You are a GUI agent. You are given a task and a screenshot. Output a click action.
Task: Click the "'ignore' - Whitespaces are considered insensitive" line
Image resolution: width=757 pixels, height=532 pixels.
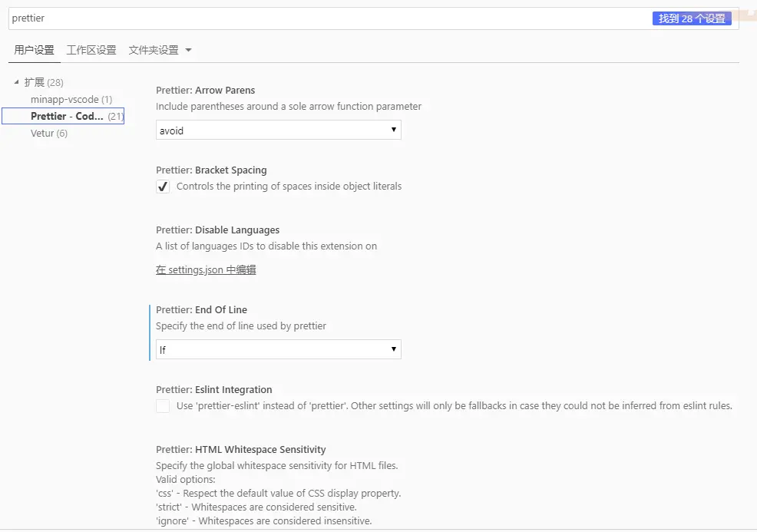264,521
